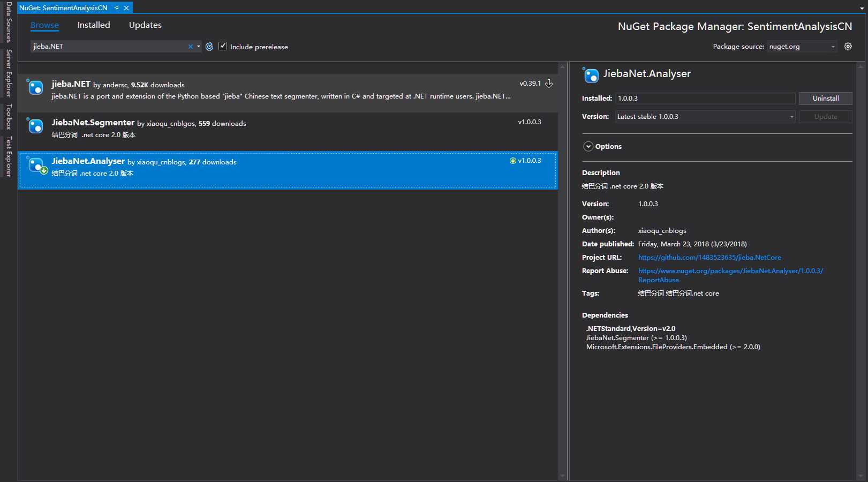Click the xiaoqu_cnblogs author value
868x482 pixels.
662,231
